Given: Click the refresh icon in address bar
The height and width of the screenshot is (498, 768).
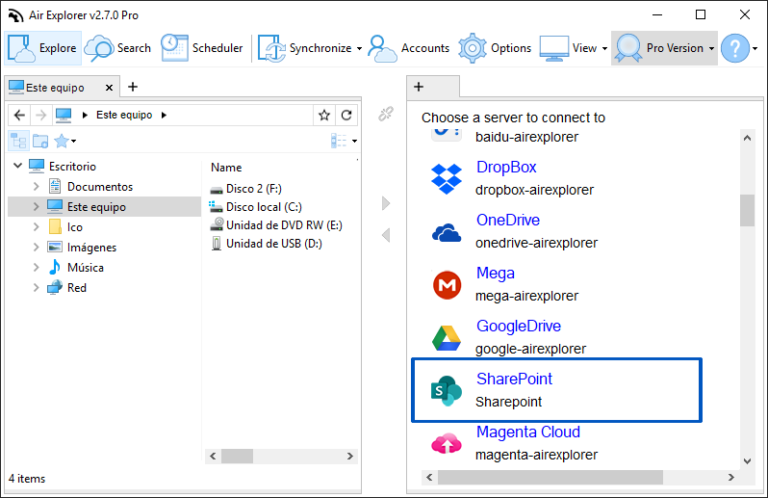Looking at the screenshot, I should click(346, 115).
